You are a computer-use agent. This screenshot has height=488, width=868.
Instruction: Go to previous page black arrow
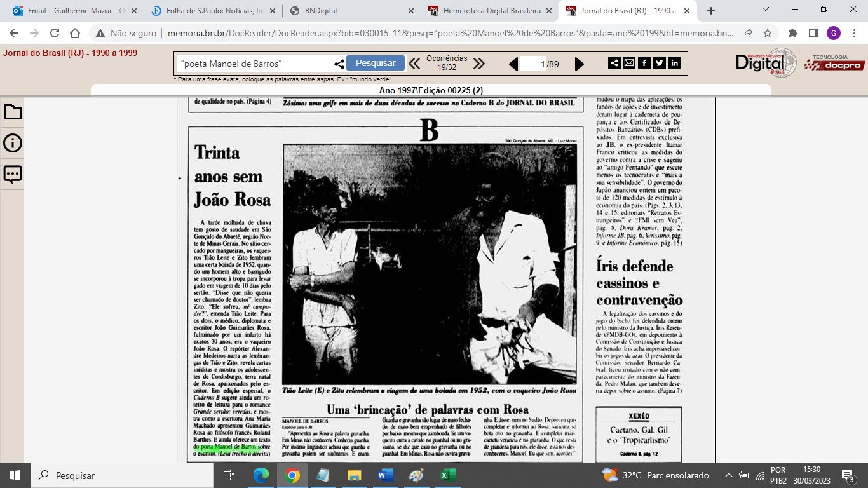pyautogui.click(x=513, y=64)
